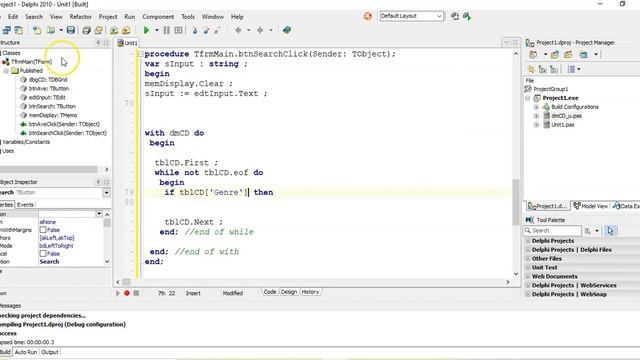Click the Project Manager Activate icon
Viewport: 640px width, 360px height.
click(533, 54)
